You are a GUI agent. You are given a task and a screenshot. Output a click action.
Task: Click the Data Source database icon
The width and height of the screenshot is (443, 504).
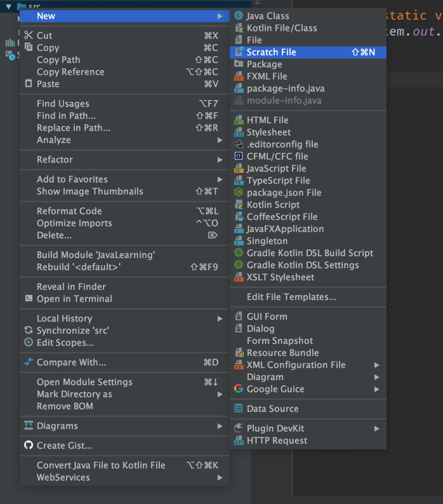[239, 409]
